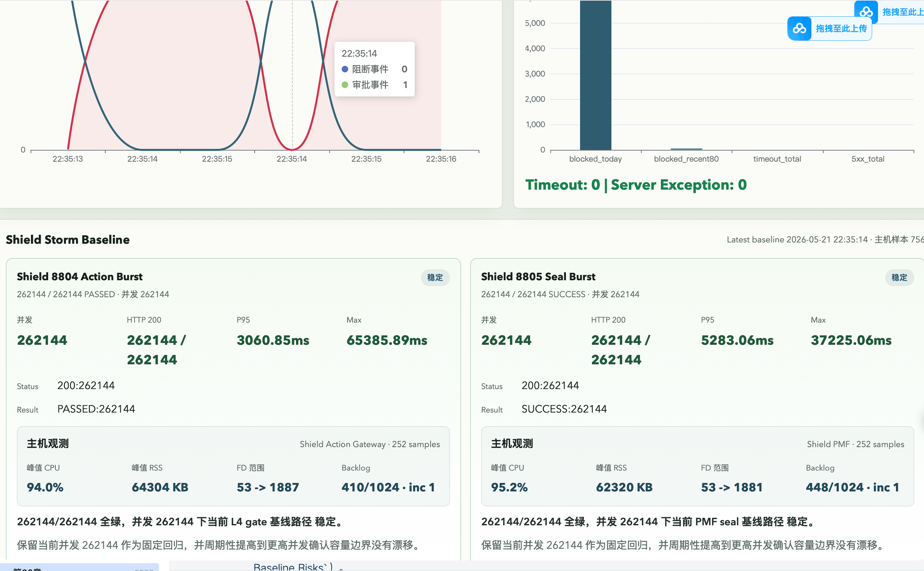Viewport: 924px width, 571px height.
Task: Click the Max value 37225.06ms
Action: tap(851, 340)
